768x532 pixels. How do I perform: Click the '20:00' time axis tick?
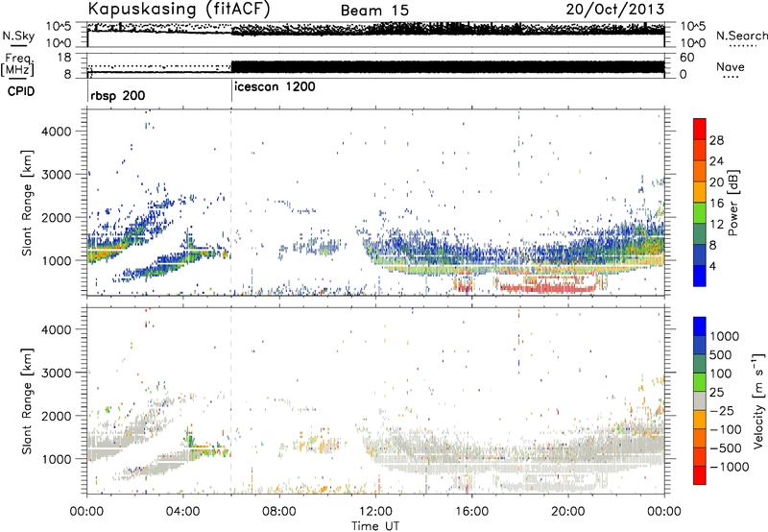[x=567, y=512]
